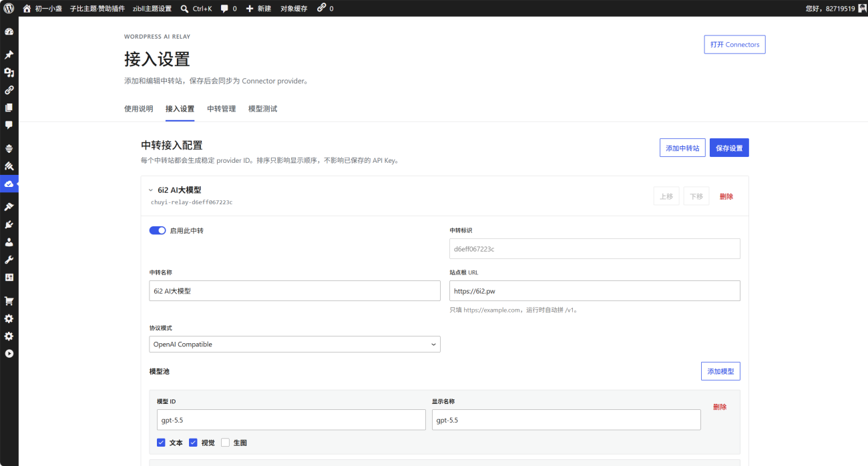Click chuyi-relay-d6eff067223c provider ID text
Screen dimensions: 868x466
[192, 202]
